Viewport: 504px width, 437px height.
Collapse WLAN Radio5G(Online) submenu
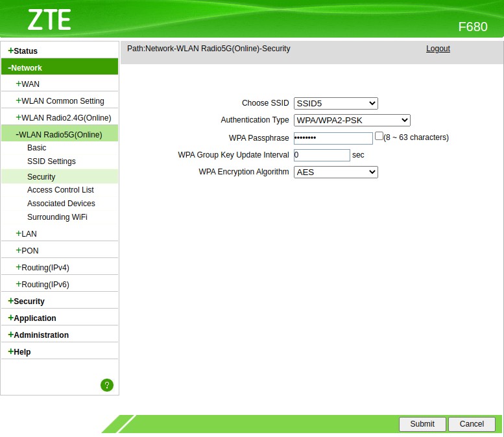[x=59, y=134]
